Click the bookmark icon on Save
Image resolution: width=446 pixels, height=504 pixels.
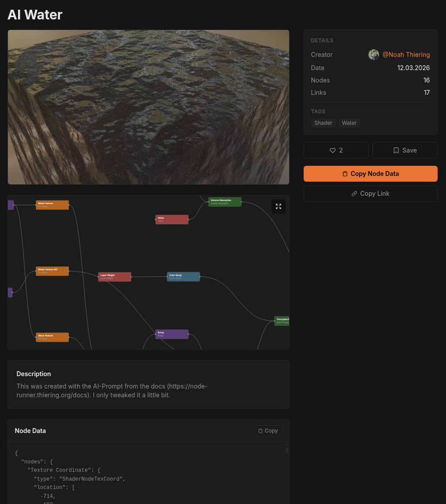click(x=396, y=150)
